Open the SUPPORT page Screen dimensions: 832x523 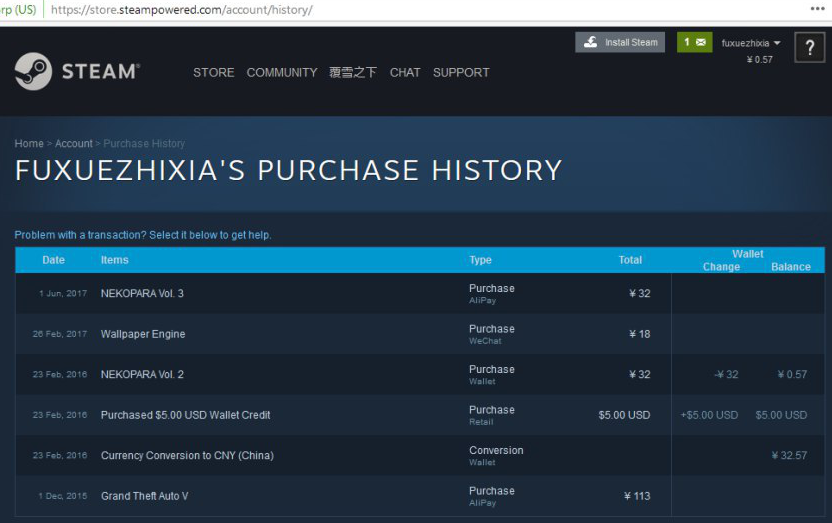click(461, 72)
